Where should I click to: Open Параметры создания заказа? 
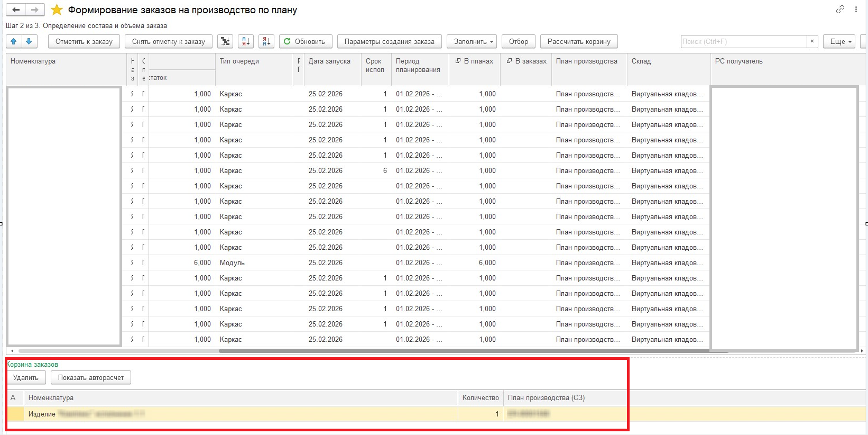point(389,41)
